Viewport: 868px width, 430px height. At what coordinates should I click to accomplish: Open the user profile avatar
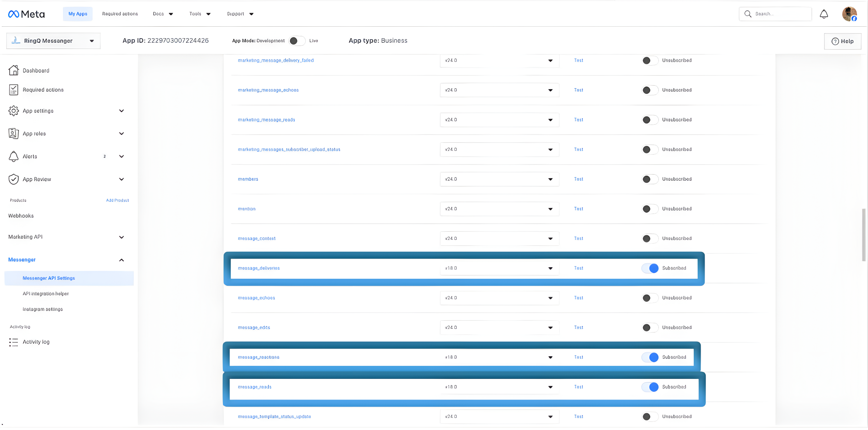tap(849, 14)
